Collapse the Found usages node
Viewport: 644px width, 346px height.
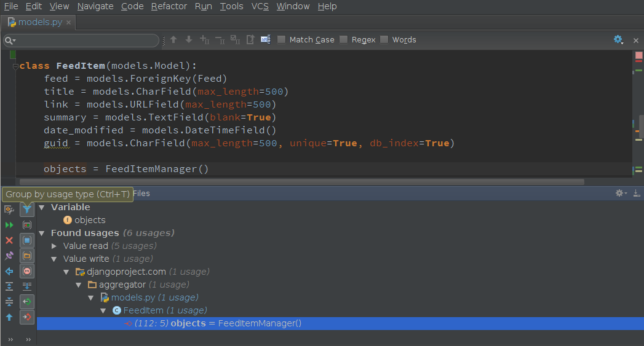point(41,234)
